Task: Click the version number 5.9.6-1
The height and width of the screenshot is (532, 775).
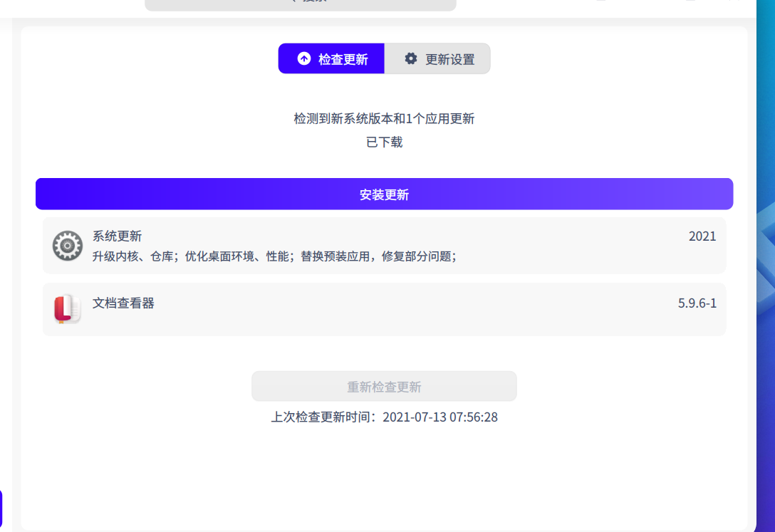Action: click(697, 303)
